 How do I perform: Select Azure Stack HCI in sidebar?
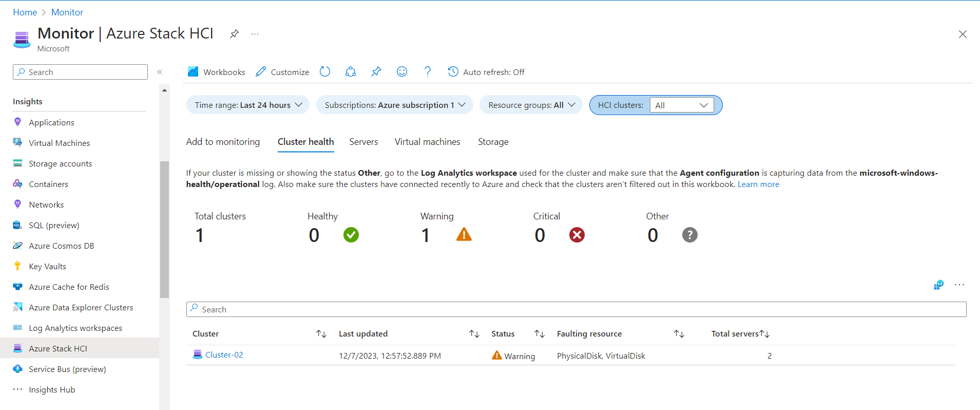(x=80, y=348)
